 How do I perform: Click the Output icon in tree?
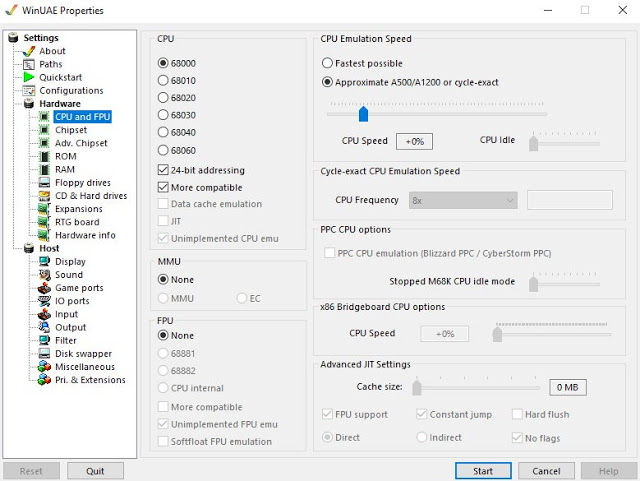(44, 327)
